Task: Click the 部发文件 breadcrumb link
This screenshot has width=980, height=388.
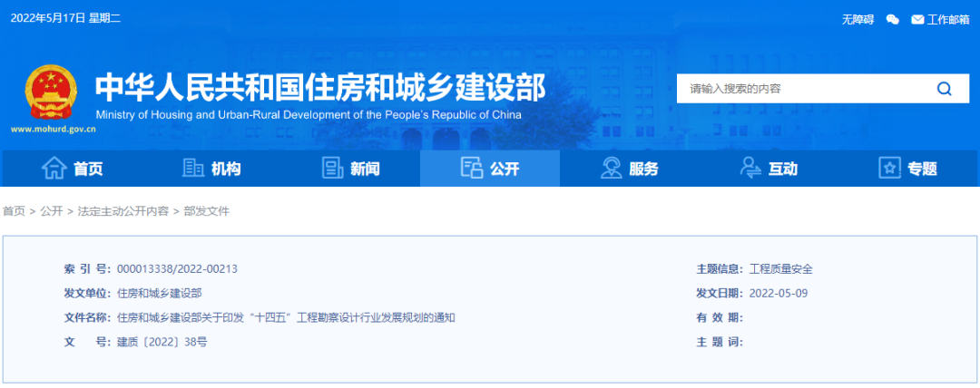Action: click(x=207, y=211)
